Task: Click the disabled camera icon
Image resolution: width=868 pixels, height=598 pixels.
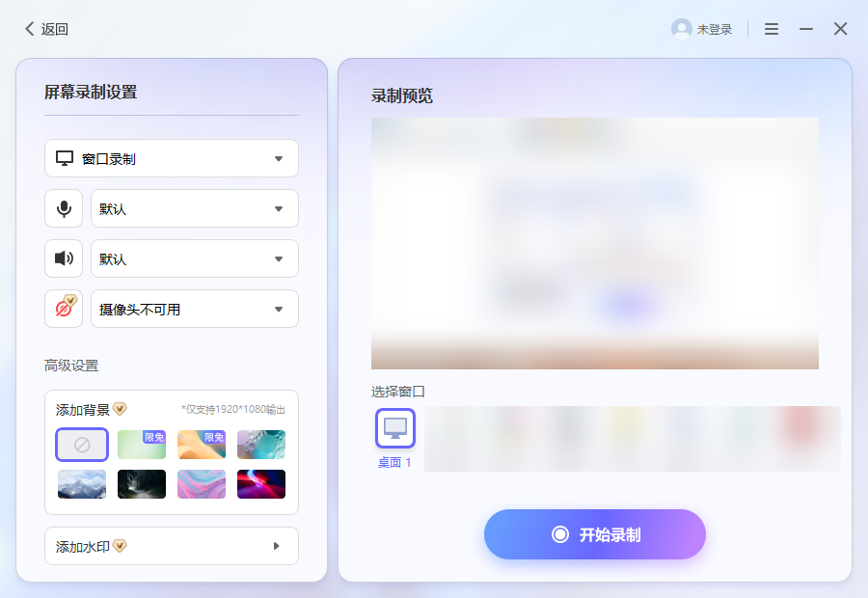Action: click(63, 309)
